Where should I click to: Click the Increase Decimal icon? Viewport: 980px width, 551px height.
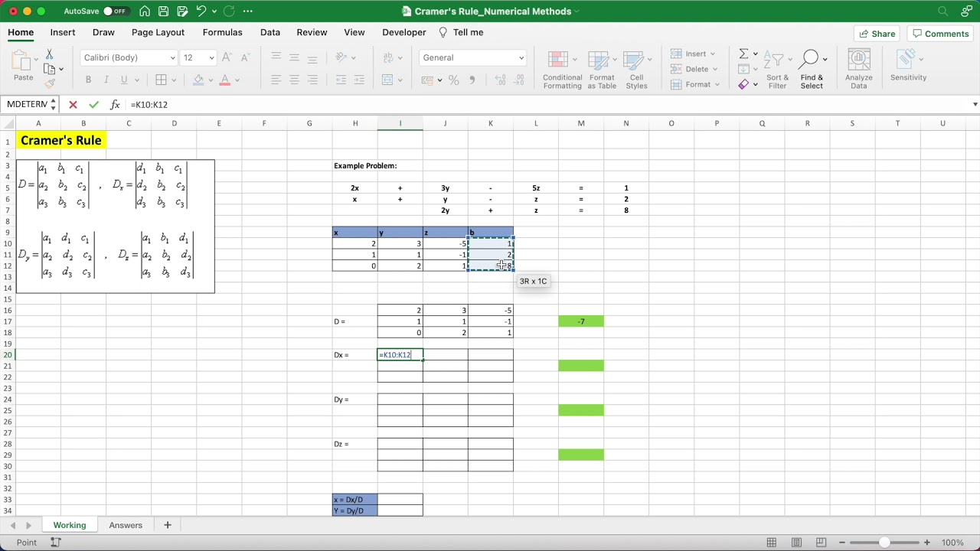coord(501,80)
